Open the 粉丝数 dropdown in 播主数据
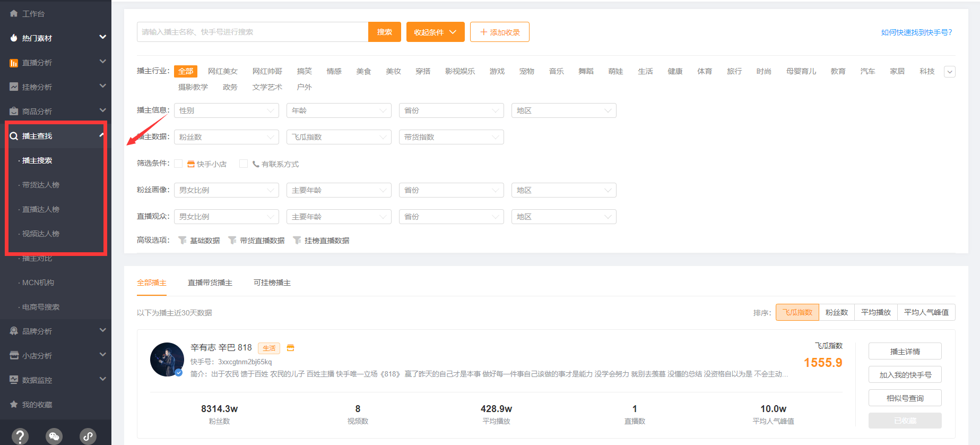This screenshot has width=980, height=445. pos(227,137)
